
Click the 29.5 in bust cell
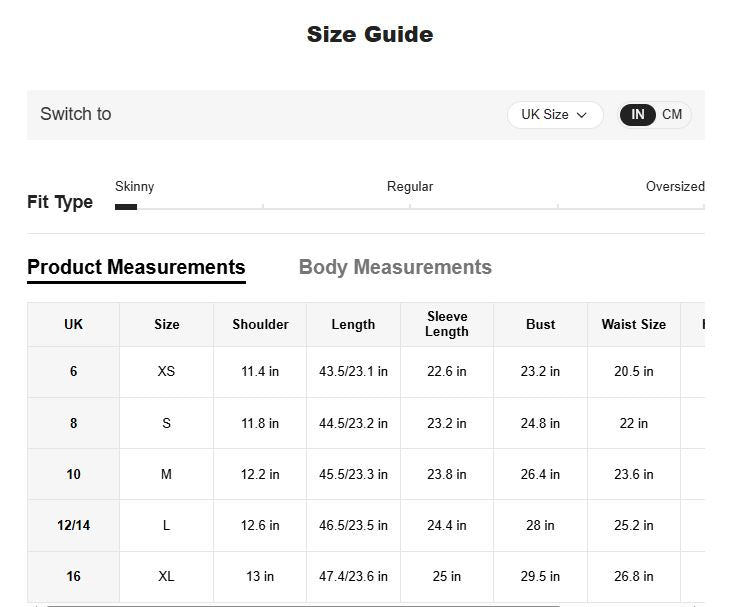click(x=540, y=577)
